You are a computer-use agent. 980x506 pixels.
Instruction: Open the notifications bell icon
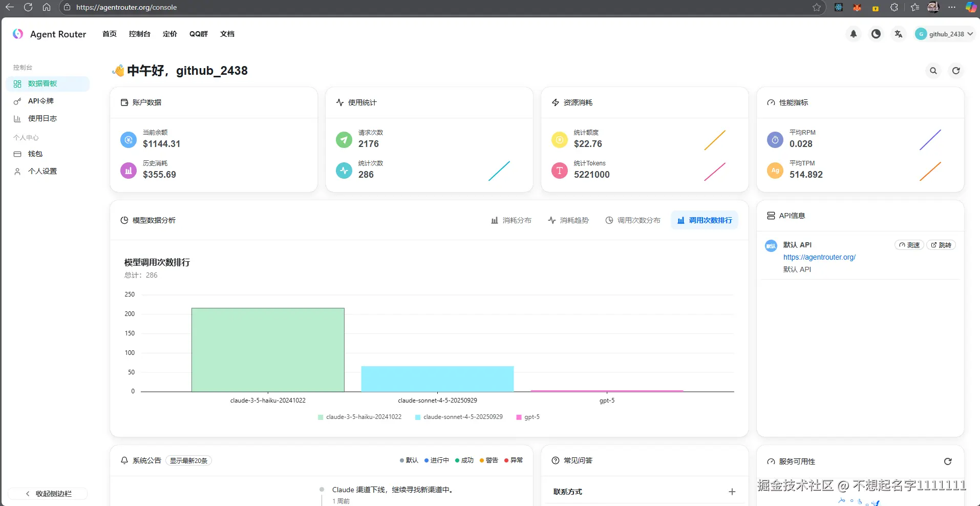[854, 34]
